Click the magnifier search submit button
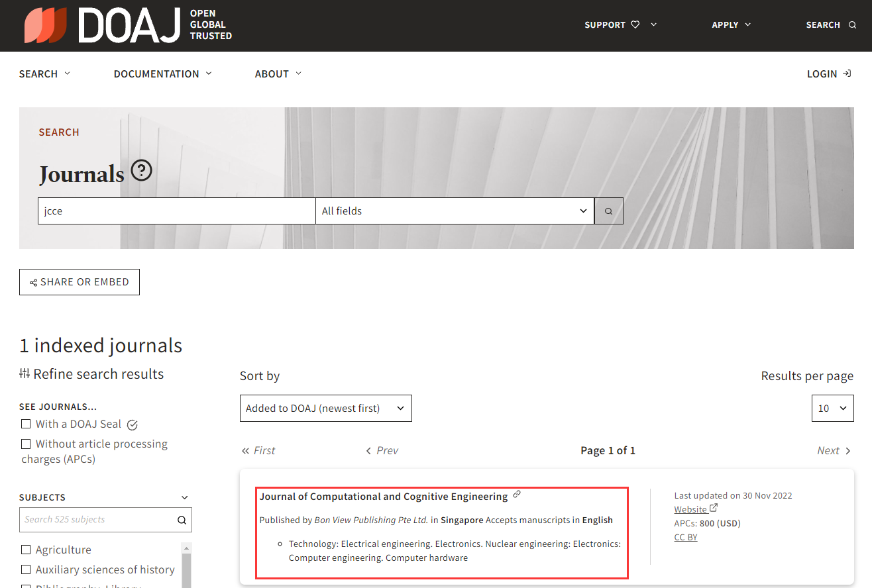 point(609,211)
